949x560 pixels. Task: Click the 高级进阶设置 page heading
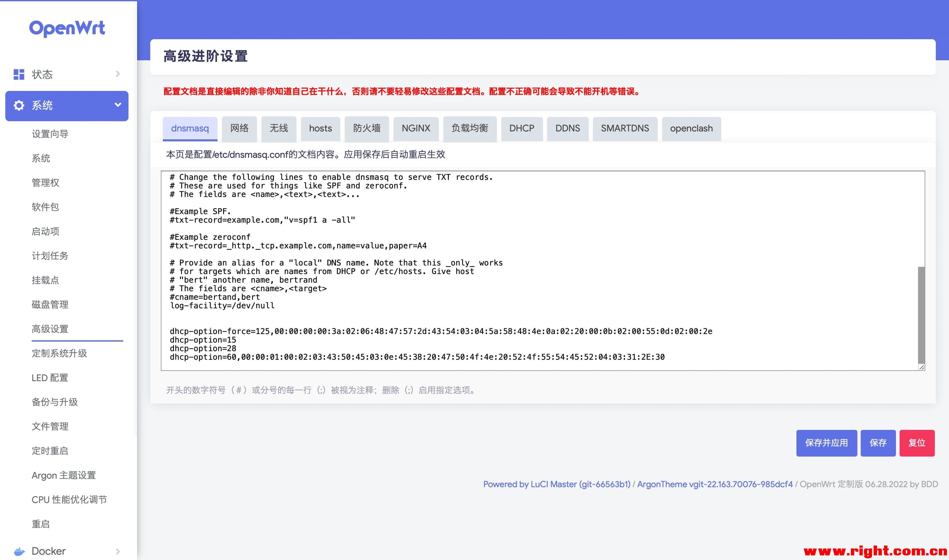click(206, 56)
